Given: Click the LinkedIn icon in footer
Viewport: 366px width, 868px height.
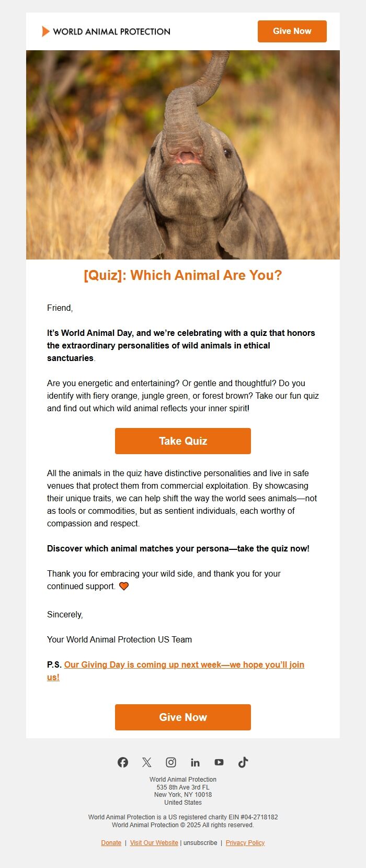Looking at the screenshot, I should [195, 762].
